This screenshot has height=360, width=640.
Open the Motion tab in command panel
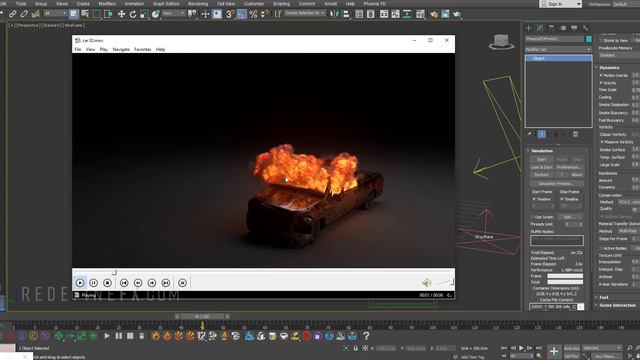[563, 28]
